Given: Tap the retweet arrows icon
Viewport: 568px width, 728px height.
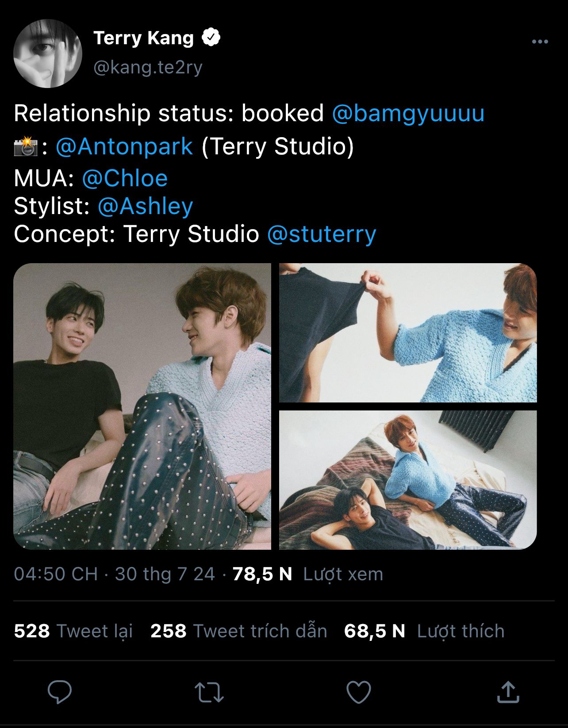Looking at the screenshot, I should (x=209, y=692).
